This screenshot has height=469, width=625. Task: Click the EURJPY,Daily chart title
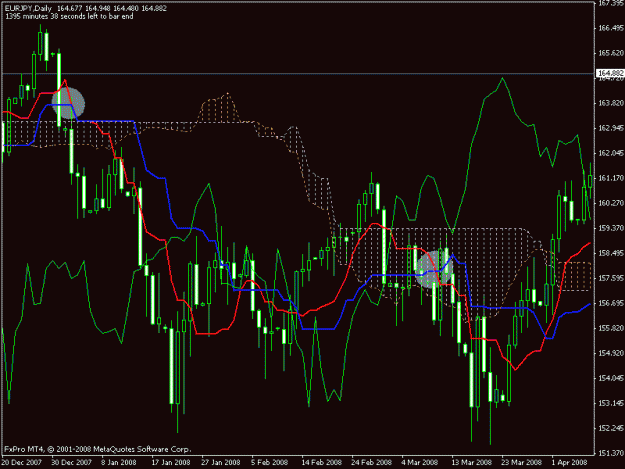point(28,8)
